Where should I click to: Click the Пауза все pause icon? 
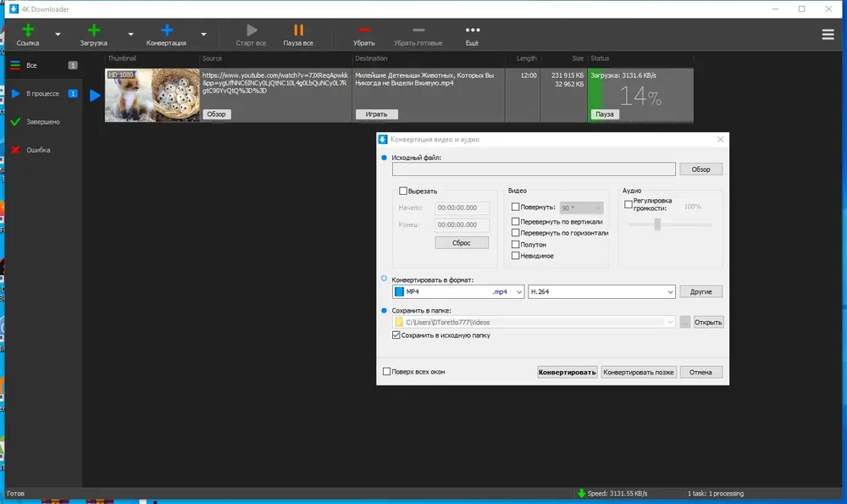coord(298,30)
